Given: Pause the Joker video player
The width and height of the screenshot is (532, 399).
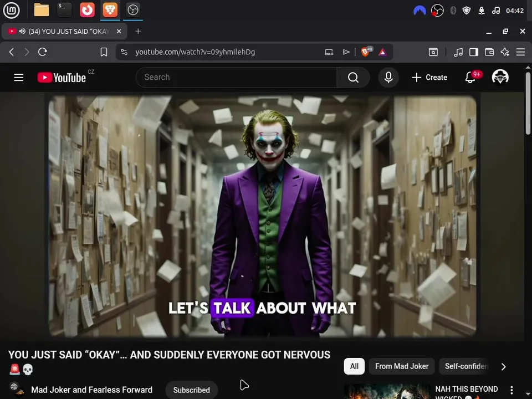Looking at the screenshot, I should coord(262,216).
